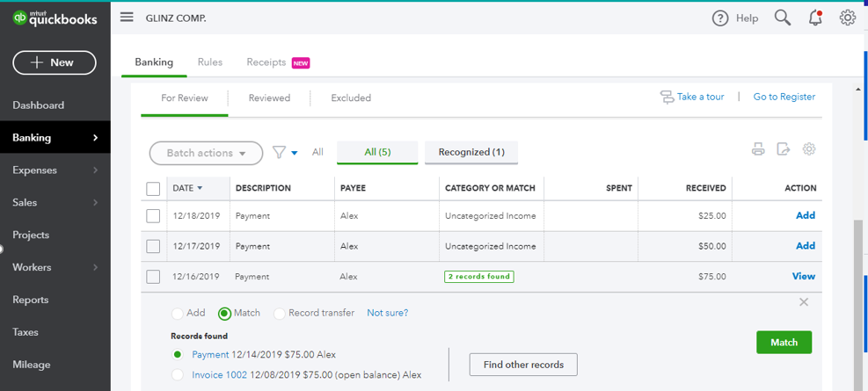
Task: Close the expanded transaction panel
Action: point(804,302)
